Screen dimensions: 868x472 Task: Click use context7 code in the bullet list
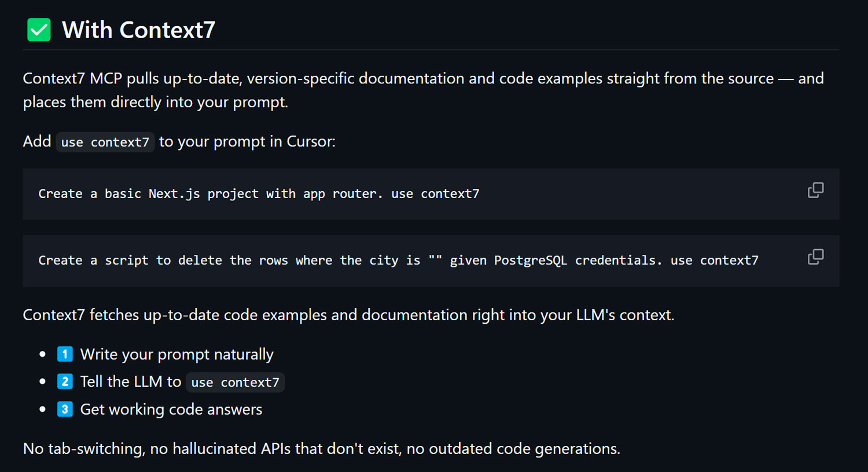pyautogui.click(x=235, y=382)
